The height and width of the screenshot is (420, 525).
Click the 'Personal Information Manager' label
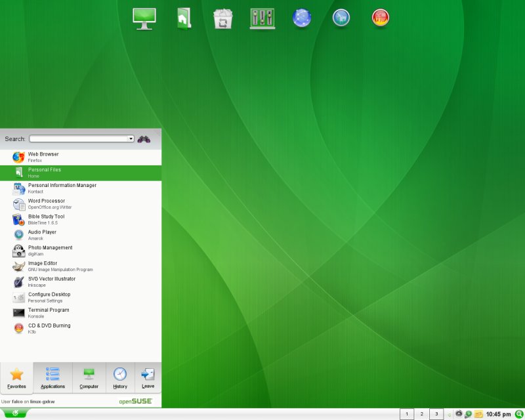pos(62,185)
